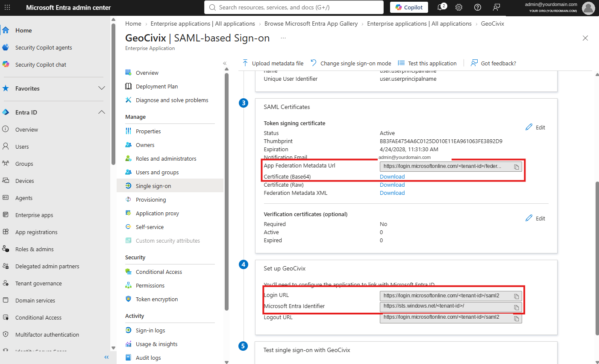Close the SAML-based Sign-on blade

point(585,38)
